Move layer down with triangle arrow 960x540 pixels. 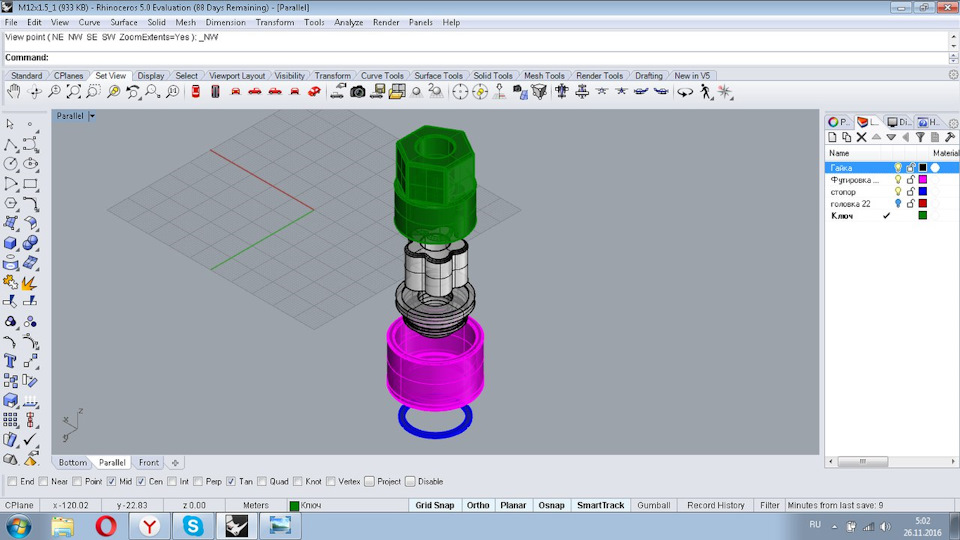coord(891,137)
